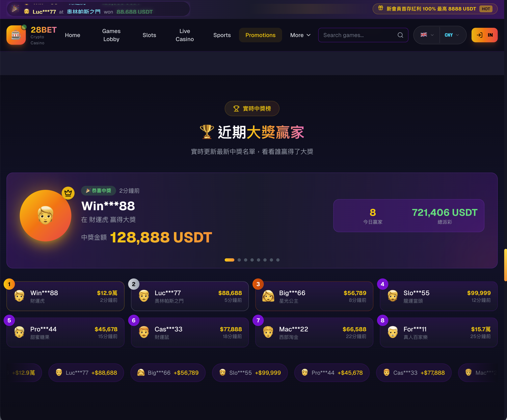Select the last carousel dot
The width and height of the screenshot is (507, 420).
click(278, 260)
